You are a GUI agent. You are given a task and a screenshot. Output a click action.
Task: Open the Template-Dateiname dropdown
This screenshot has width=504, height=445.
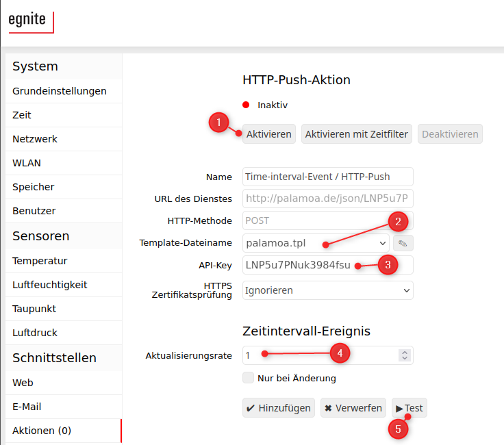pyautogui.click(x=316, y=243)
